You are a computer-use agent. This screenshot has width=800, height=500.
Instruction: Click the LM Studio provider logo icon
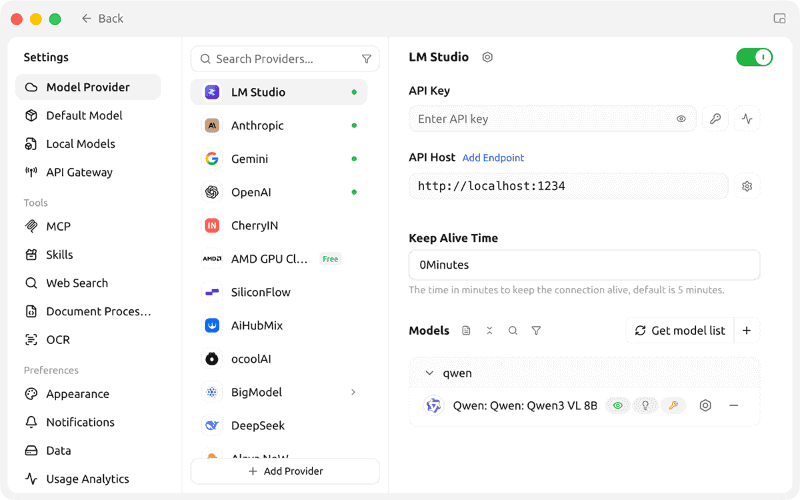212,92
